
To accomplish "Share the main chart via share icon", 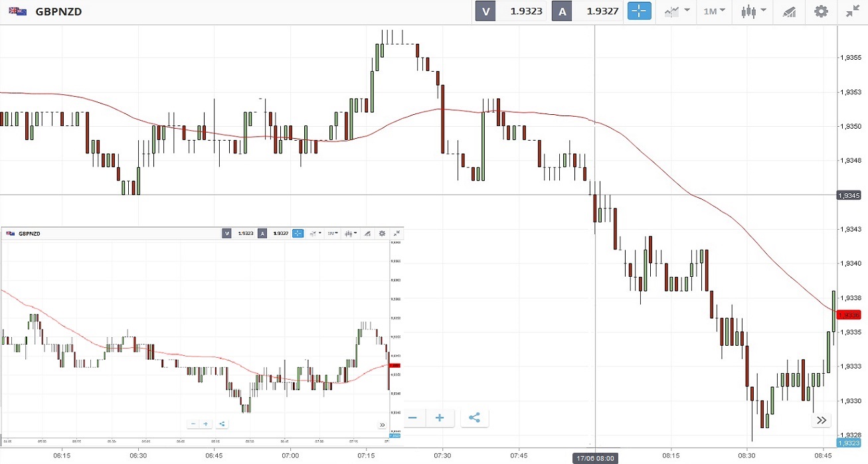I will (x=474, y=418).
